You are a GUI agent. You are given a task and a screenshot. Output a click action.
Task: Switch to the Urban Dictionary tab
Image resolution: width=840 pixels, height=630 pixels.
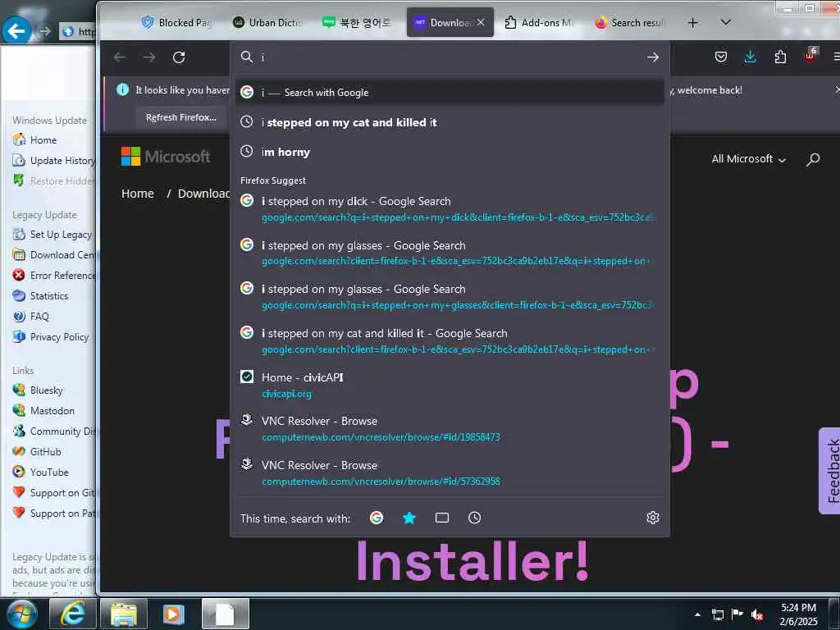click(x=267, y=22)
